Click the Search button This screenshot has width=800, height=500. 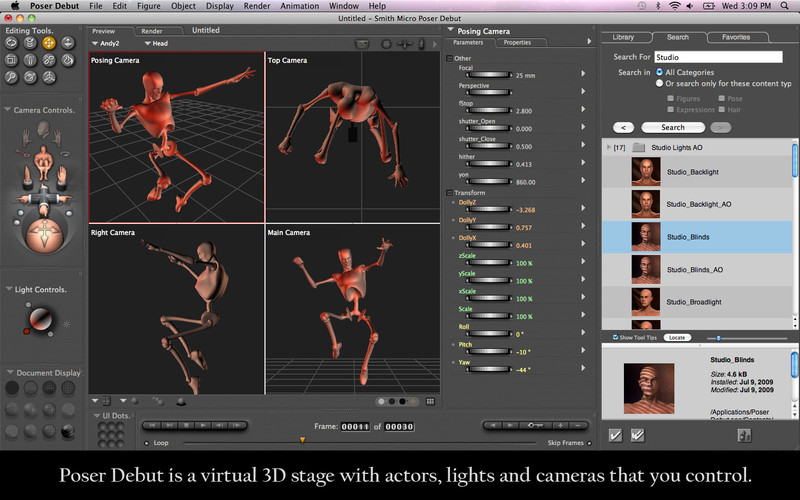(x=673, y=127)
